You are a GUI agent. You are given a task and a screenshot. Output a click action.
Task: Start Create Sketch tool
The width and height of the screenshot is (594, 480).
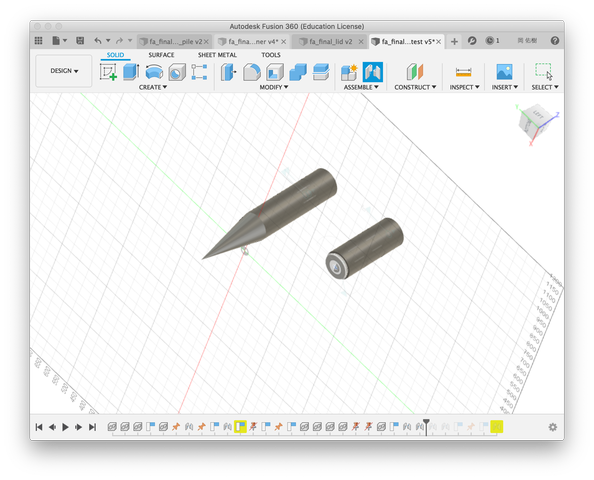click(108, 72)
